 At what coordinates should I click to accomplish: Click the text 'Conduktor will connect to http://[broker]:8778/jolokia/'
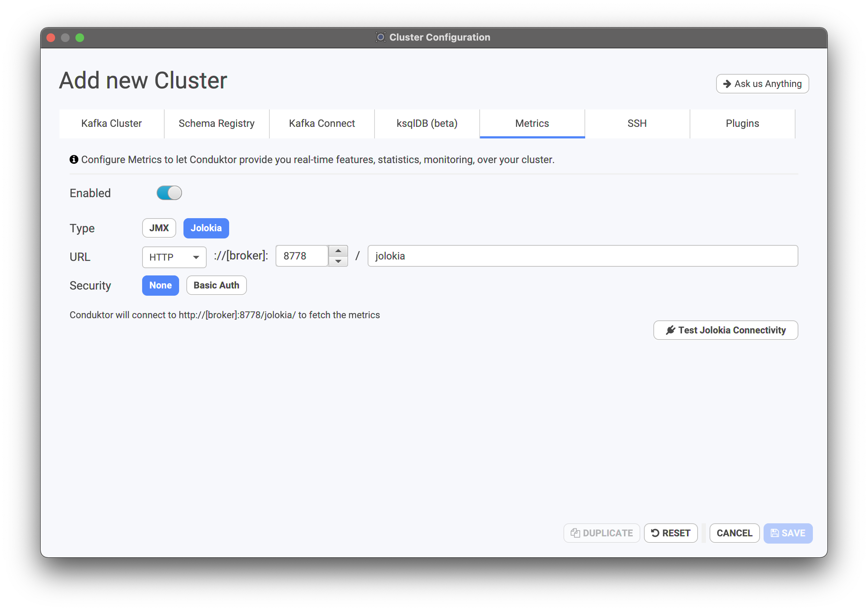(182, 315)
